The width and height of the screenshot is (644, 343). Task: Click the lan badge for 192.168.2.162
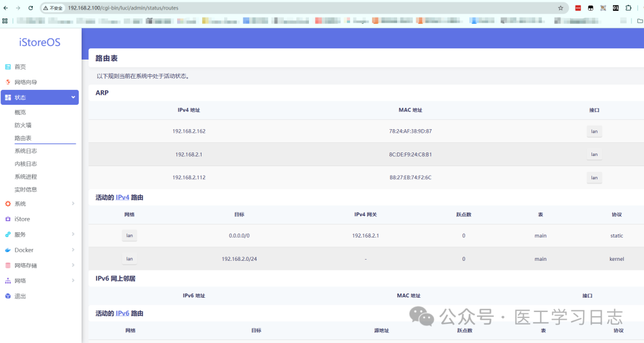(x=595, y=131)
